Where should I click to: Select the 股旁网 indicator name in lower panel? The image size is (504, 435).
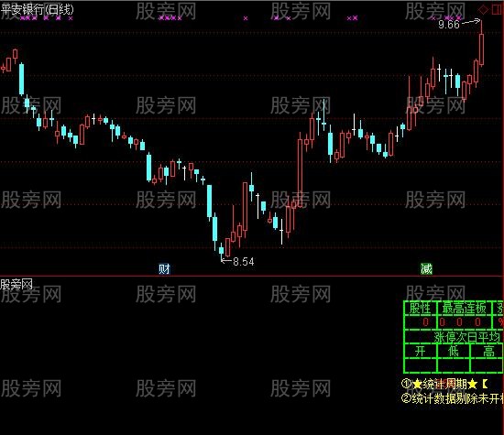tap(16, 284)
